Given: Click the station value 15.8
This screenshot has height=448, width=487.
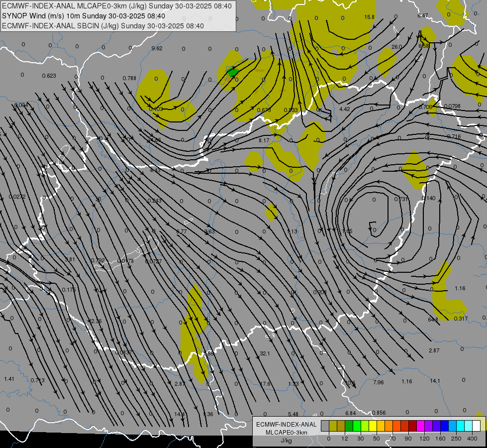Looking at the screenshot, I should pos(369,17).
